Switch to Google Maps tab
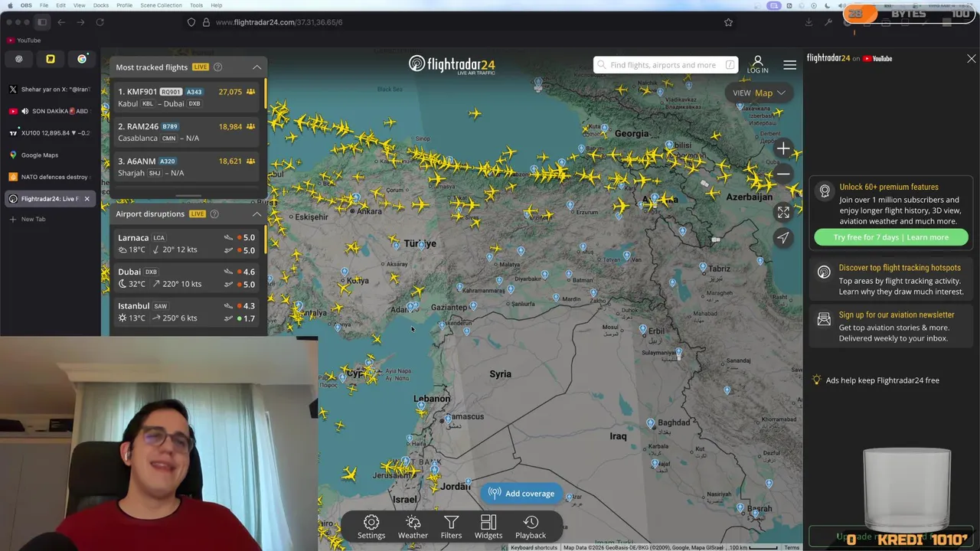This screenshot has width=980, height=551. [x=50, y=155]
